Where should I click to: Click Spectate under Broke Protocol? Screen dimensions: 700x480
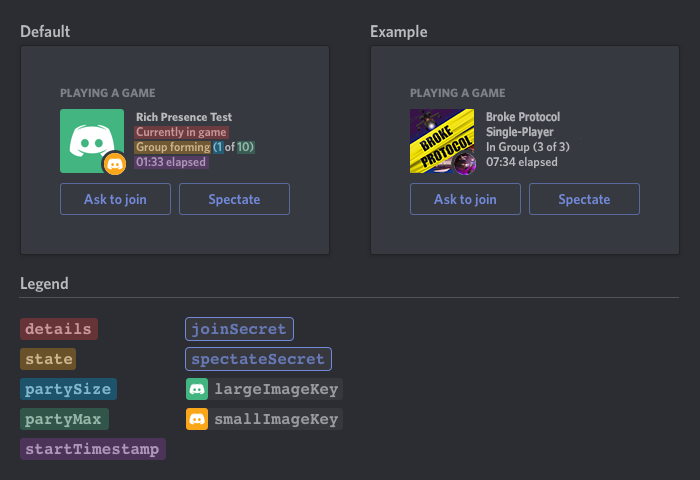[x=584, y=199]
